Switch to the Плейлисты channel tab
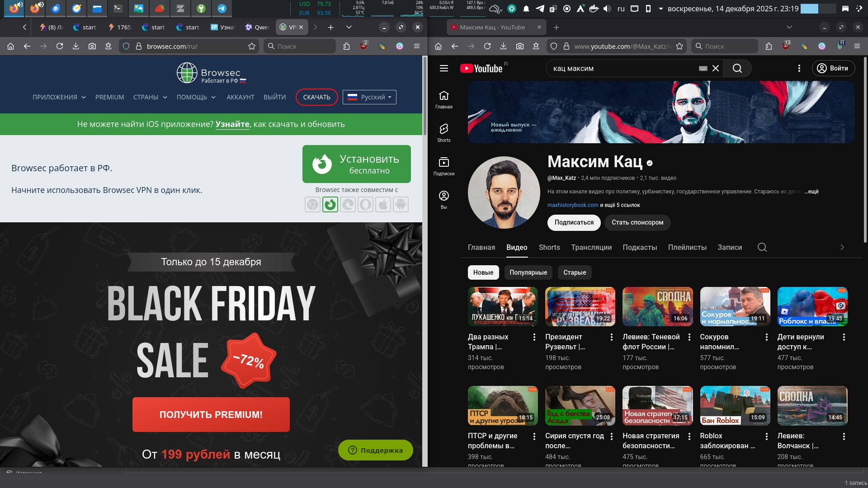The width and height of the screenshot is (868, 488). (x=687, y=247)
